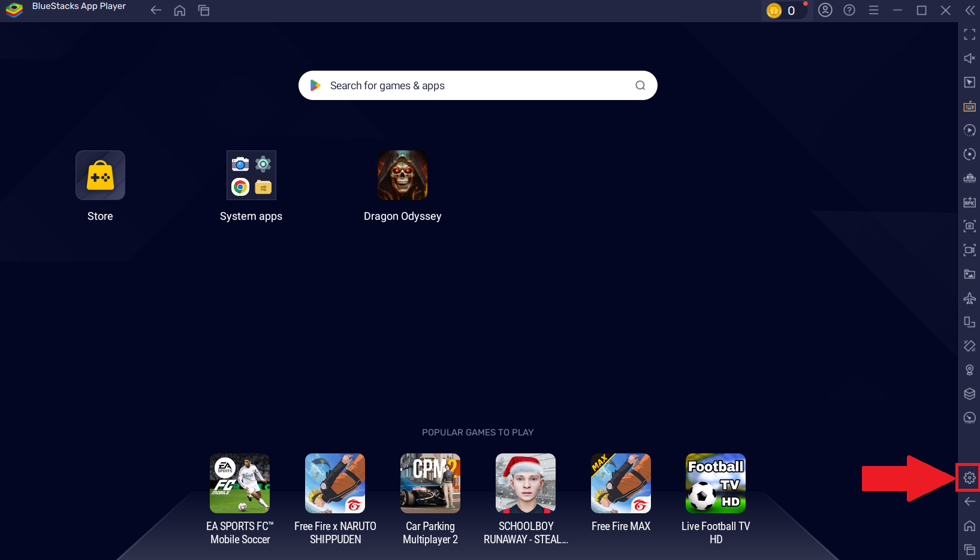Open keyboard game controls in the sidebar

pos(969,107)
